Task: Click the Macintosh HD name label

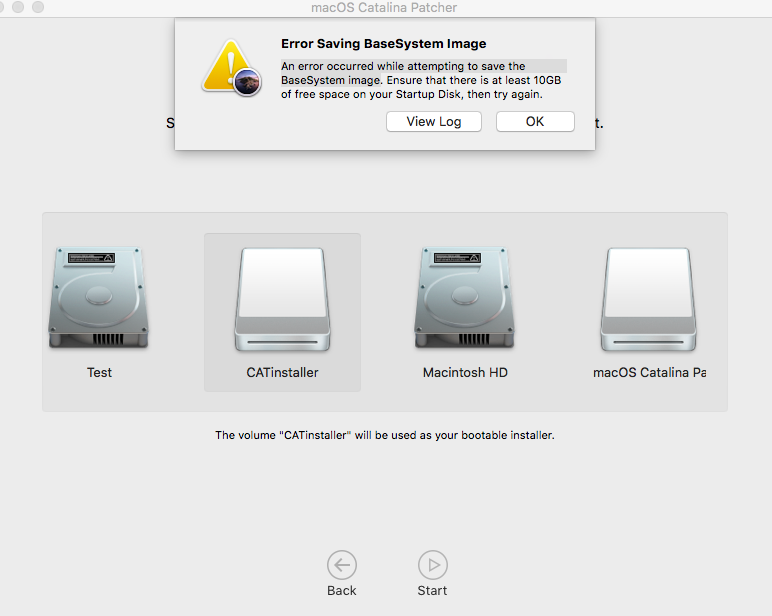Action: [x=465, y=372]
